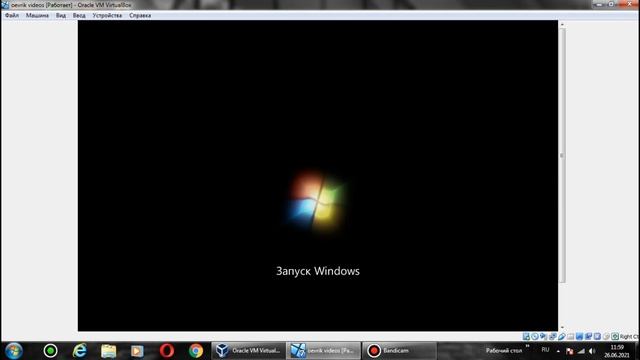Click the USB devices indicator in VM status bar
This screenshot has width=640, height=360.
tap(562, 336)
